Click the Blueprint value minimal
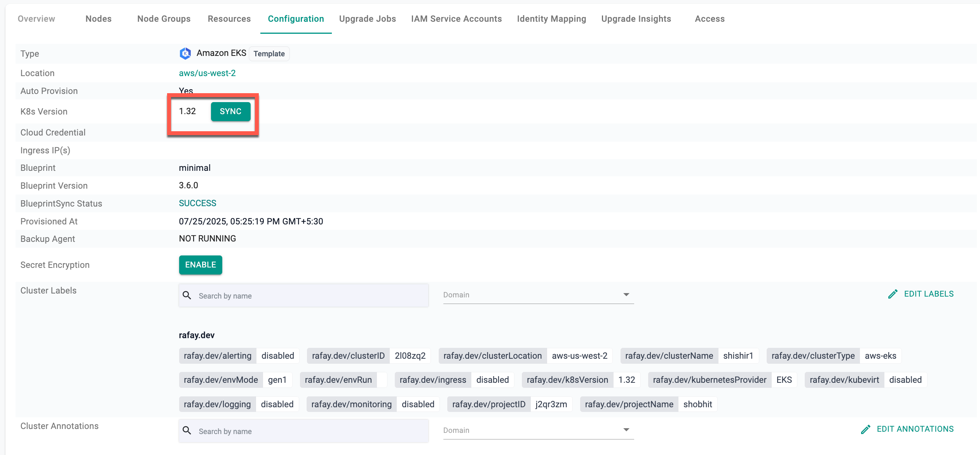Image resolution: width=980 pixels, height=455 pixels. [195, 168]
